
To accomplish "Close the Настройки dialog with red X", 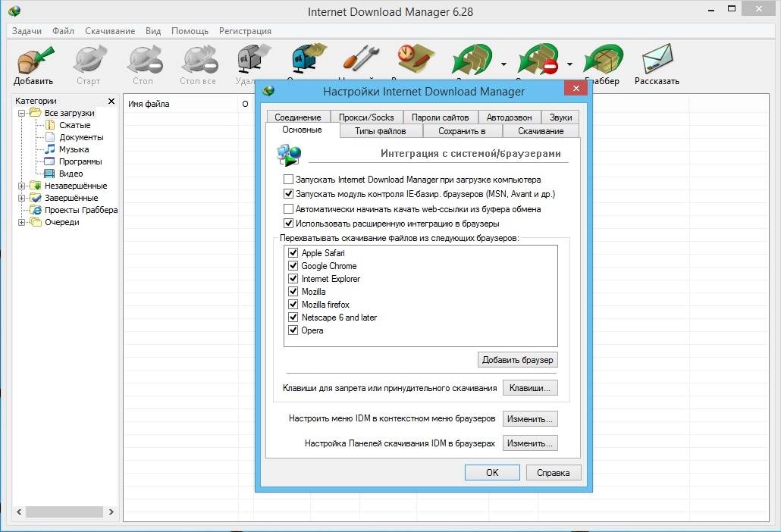I will (x=576, y=88).
